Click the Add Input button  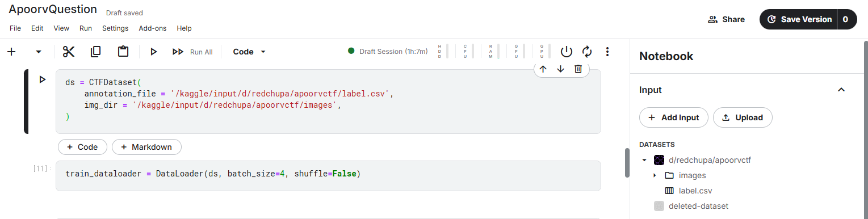click(674, 117)
